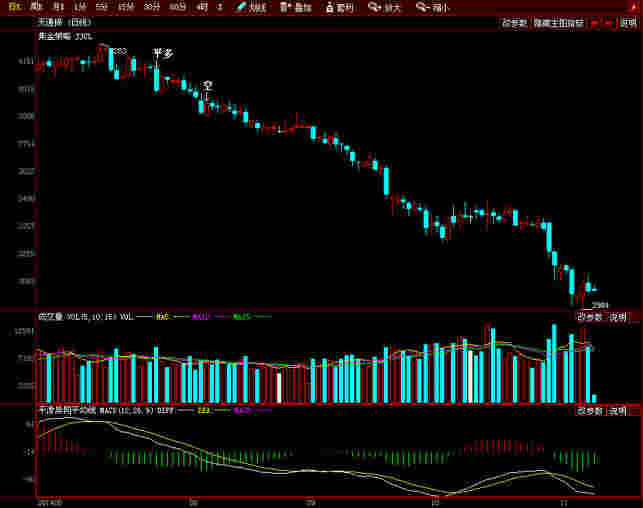Click the yellow MA5 legend in volume panel
Viewport: 643px width, 508px height.
163,317
